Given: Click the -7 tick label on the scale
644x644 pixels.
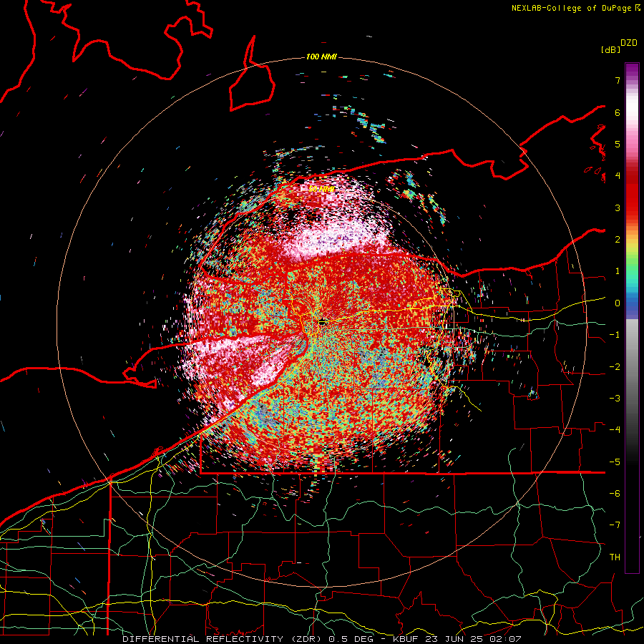Looking at the screenshot, I should coord(615,525).
